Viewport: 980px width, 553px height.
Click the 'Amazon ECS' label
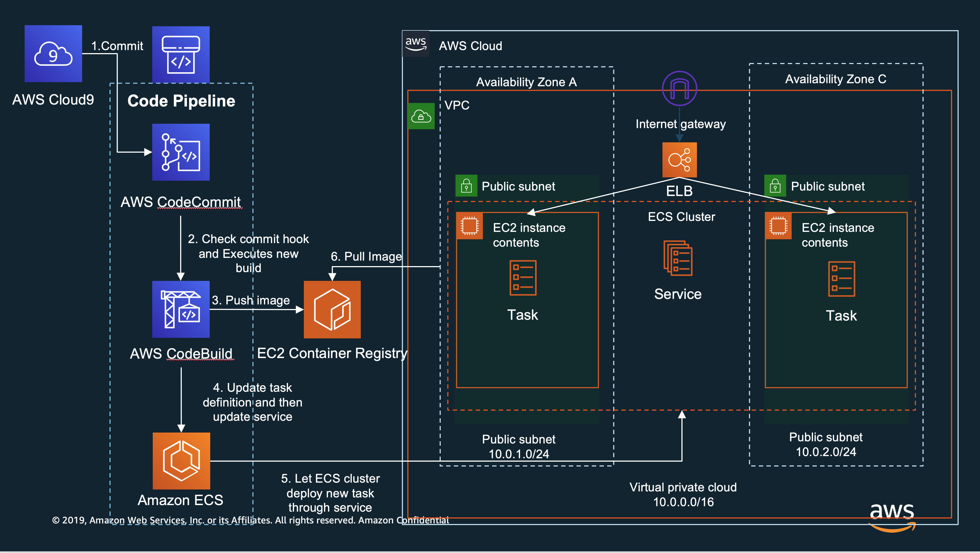point(180,500)
